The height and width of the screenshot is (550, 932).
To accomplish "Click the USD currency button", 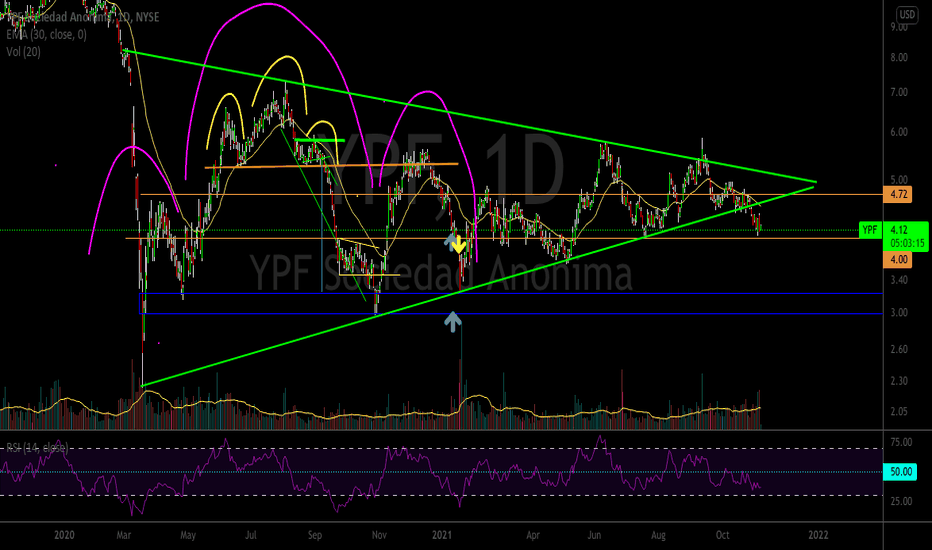I will click(x=907, y=14).
